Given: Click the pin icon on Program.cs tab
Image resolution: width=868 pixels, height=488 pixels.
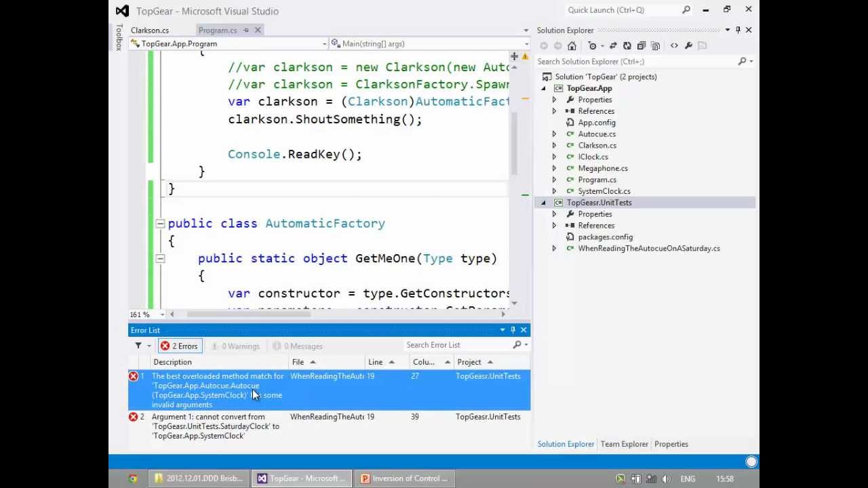Looking at the screenshot, I should pyautogui.click(x=246, y=30).
